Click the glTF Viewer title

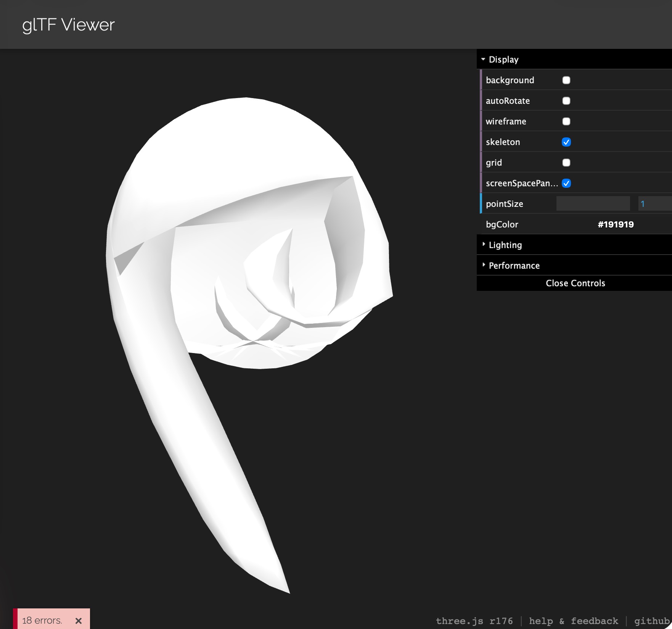(68, 25)
